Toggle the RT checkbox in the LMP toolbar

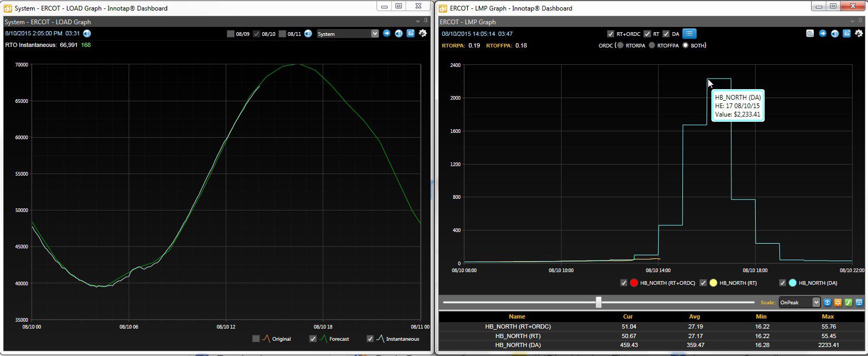pyautogui.click(x=647, y=34)
